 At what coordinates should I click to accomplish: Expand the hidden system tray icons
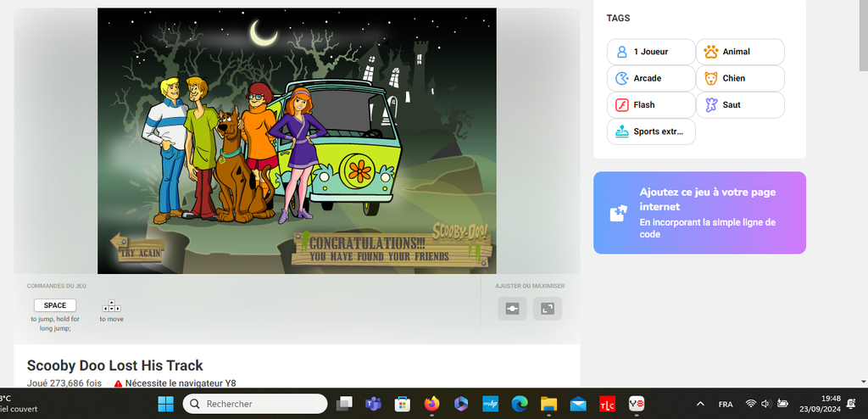coord(700,404)
